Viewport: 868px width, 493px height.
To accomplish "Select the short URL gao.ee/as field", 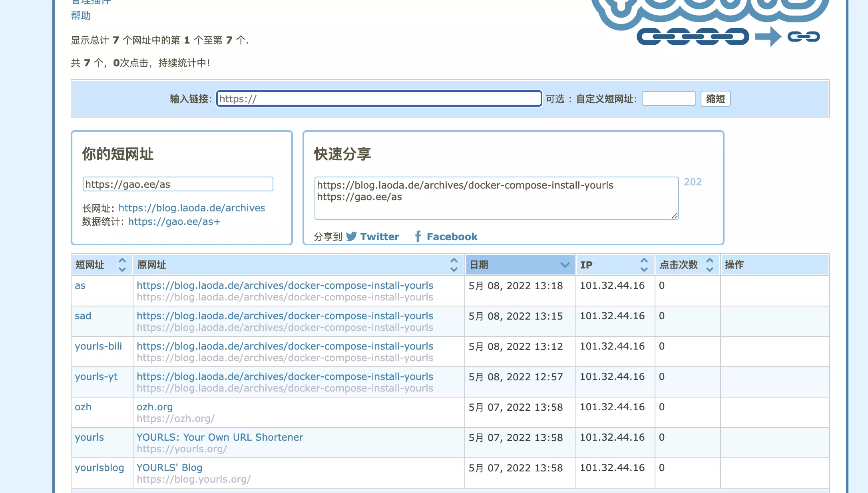I will click(177, 184).
